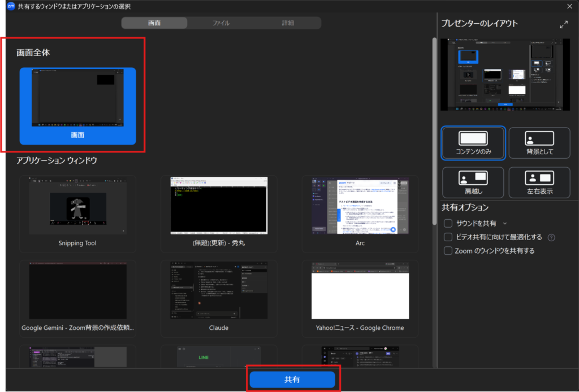Select the Arc window thumbnail
The image size is (579, 392).
click(360, 214)
